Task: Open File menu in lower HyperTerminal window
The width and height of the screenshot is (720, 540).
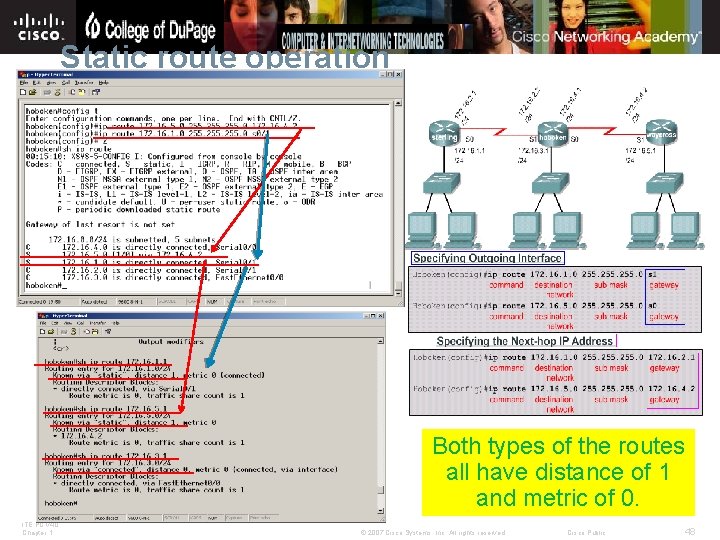Action: (x=43, y=323)
